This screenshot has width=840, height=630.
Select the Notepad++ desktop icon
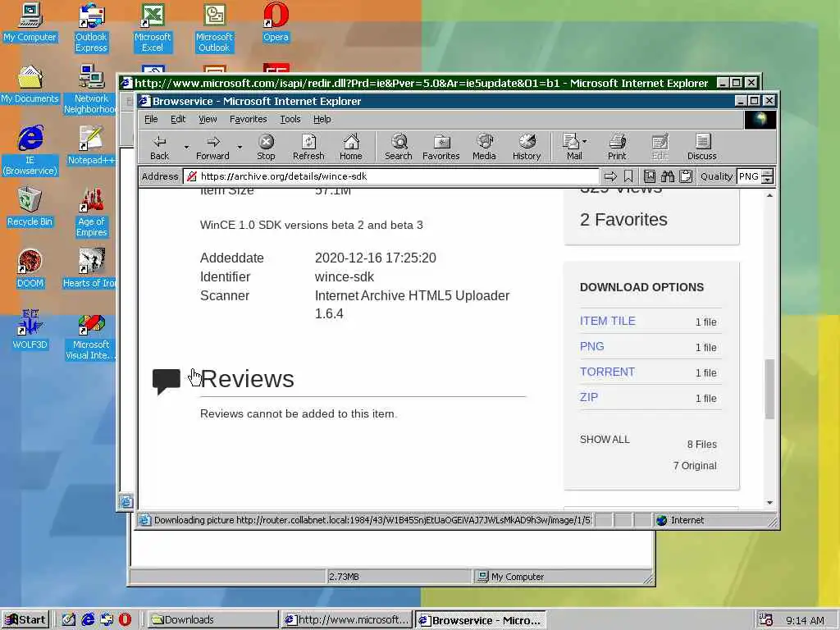tap(91, 146)
